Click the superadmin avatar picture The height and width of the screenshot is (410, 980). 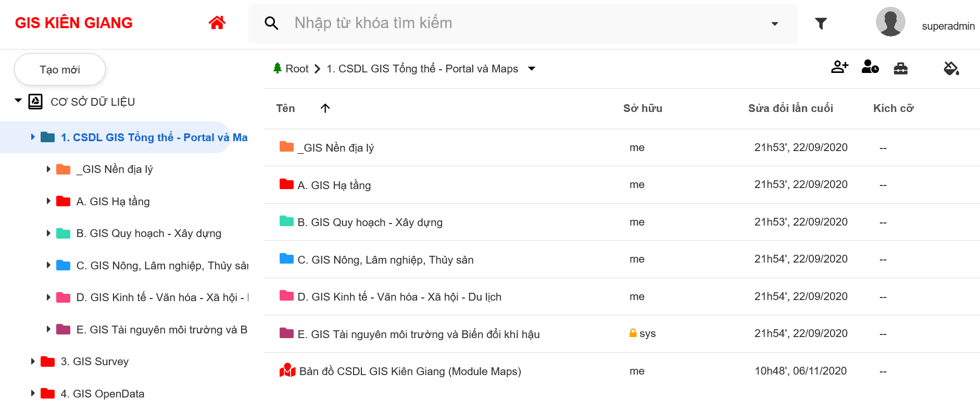pos(890,22)
